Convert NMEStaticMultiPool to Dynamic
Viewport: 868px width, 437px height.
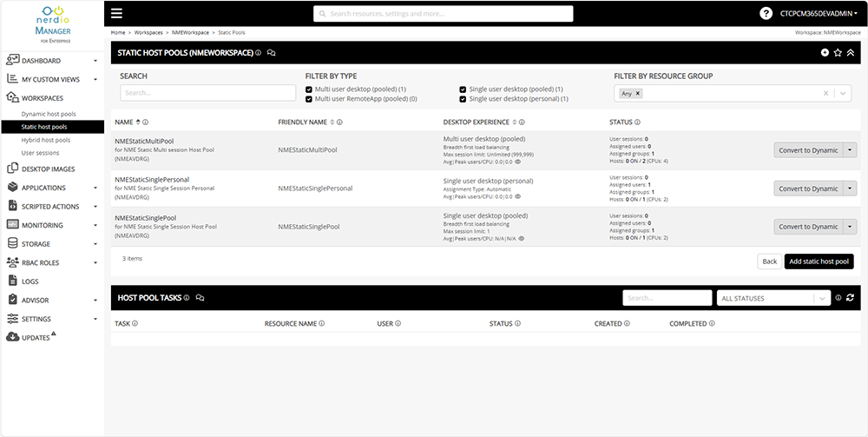(808, 150)
